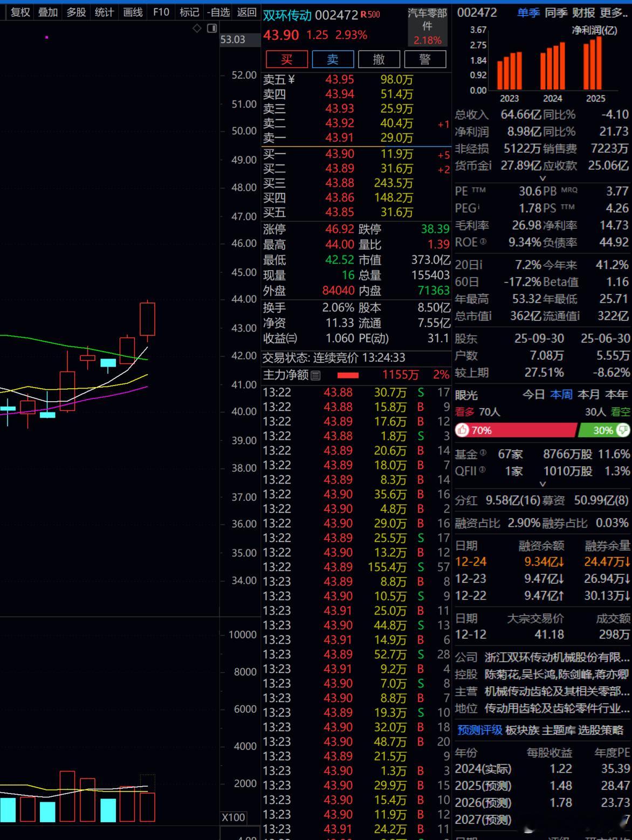This screenshot has height=840, width=632.
Task: Select 本月 in the 眼光 section
Action: [589, 395]
